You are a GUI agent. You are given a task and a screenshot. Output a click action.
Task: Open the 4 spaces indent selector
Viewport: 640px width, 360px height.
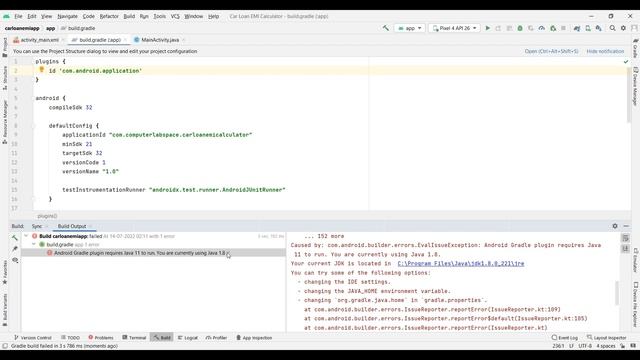[606, 346]
